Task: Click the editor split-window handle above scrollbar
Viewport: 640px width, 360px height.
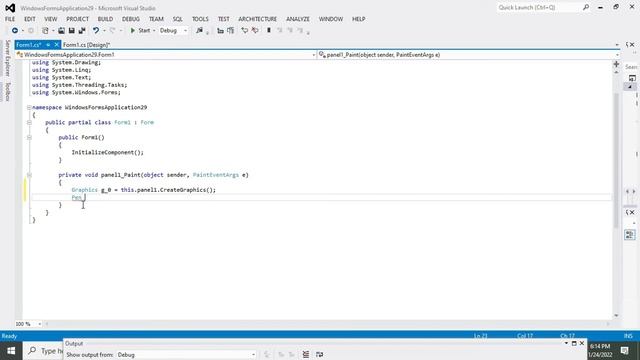Action: click(616, 64)
